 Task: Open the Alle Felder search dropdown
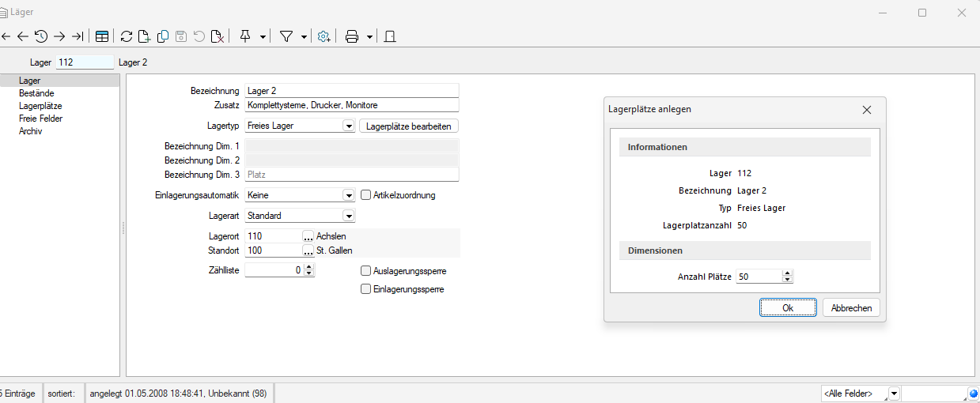[894, 394]
